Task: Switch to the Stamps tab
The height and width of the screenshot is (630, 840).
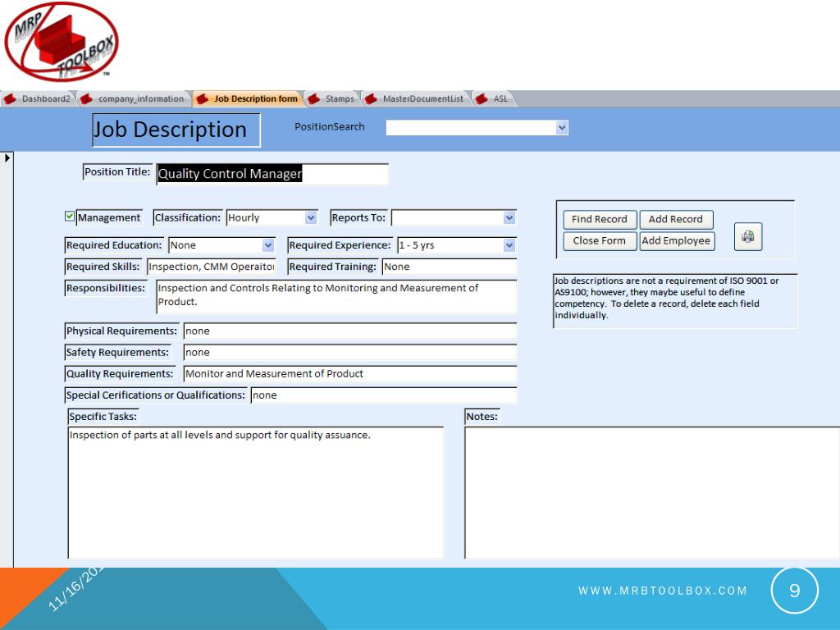Action: pyautogui.click(x=332, y=98)
